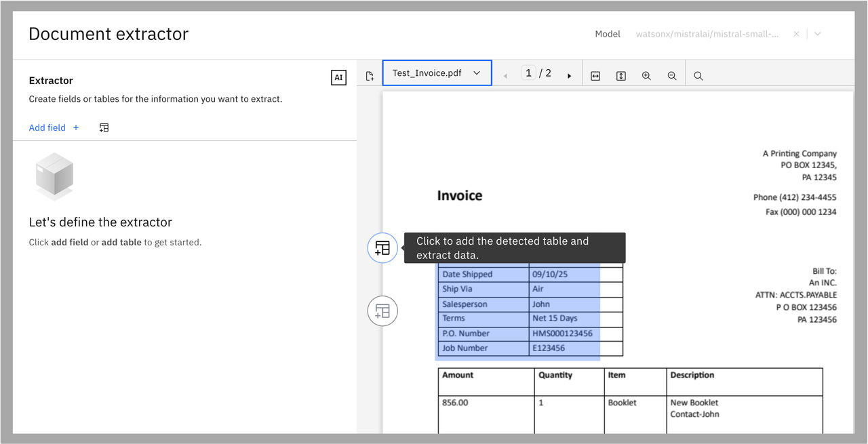Screen dimensions: 868x444
Task: Click the Add field link
Action: (x=54, y=127)
